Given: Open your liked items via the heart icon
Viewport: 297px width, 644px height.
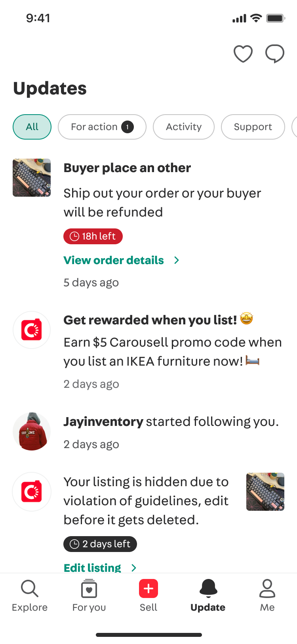Looking at the screenshot, I should pos(243,54).
